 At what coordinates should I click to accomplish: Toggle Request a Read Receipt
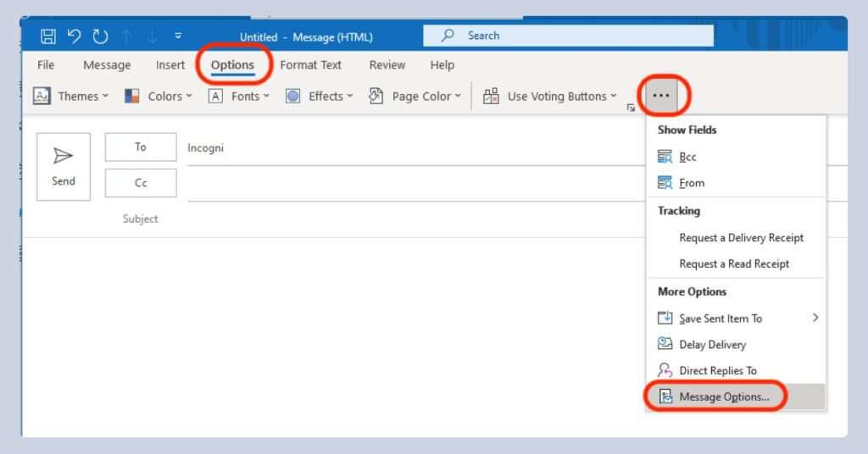point(734,264)
